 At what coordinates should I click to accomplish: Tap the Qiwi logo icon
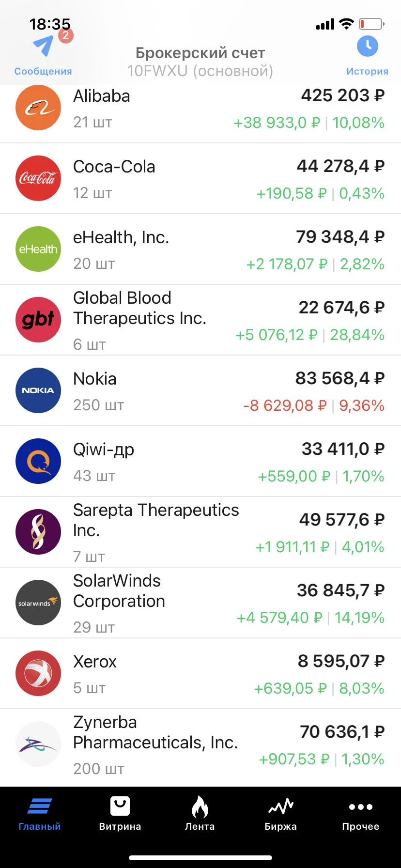[38, 461]
